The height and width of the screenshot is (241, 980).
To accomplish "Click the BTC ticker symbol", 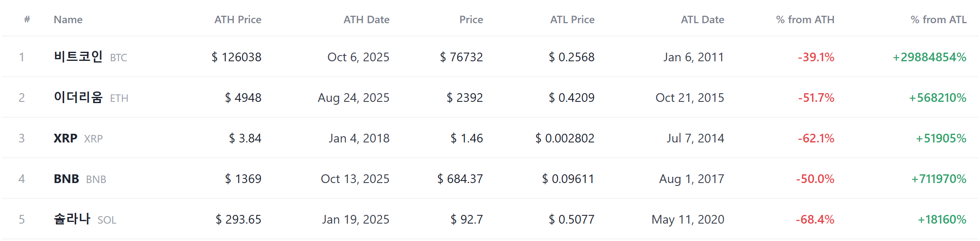I will coord(118,58).
